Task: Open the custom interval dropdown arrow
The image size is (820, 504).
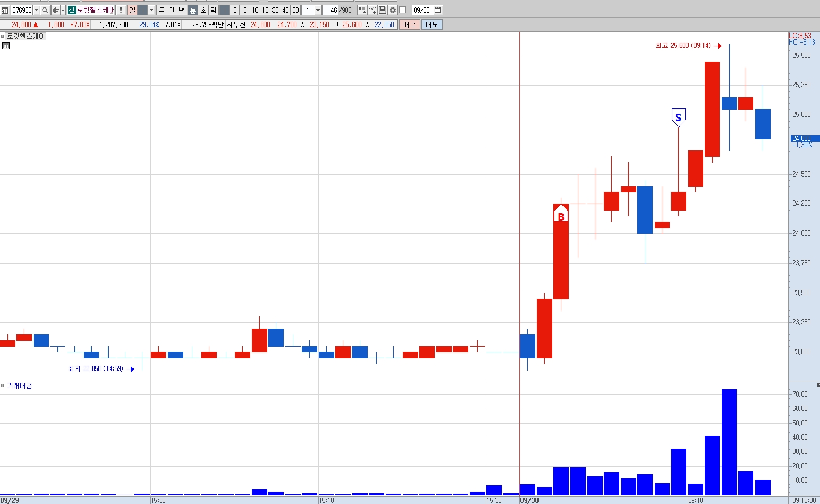Action: pyautogui.click(x=318, y=10)
